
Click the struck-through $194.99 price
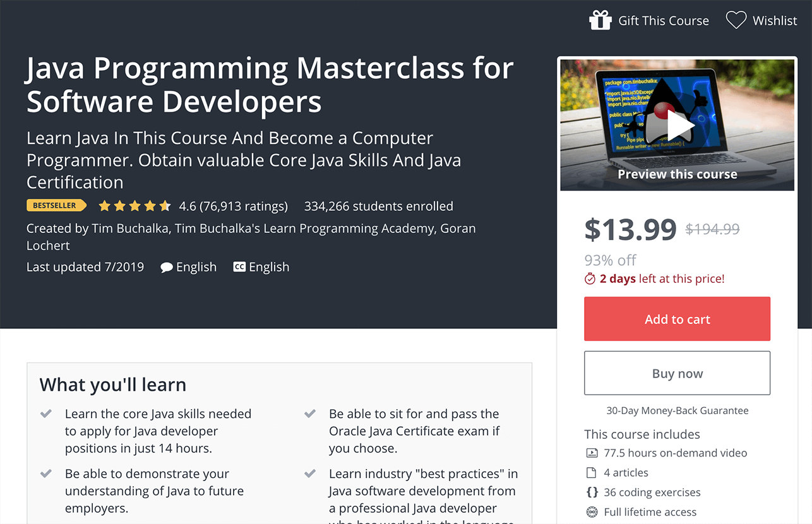712,229
